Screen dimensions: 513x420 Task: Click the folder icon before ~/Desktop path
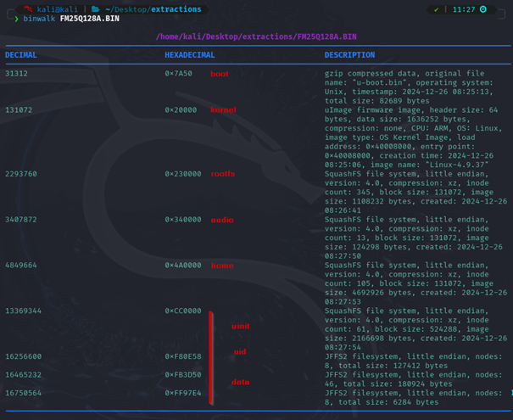[x=95, y=9]
